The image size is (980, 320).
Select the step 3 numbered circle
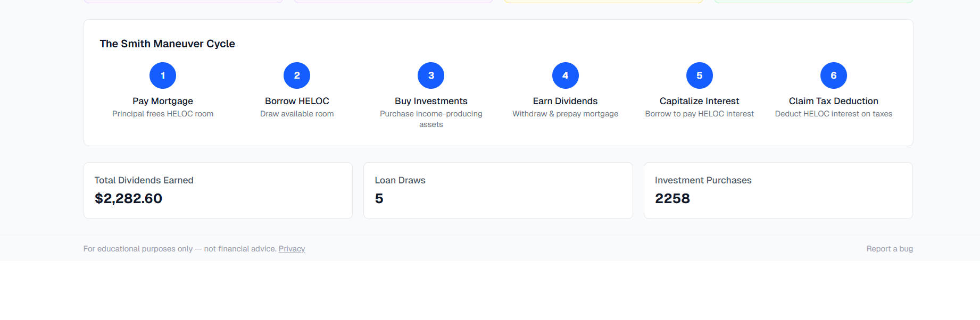point(431,75)
